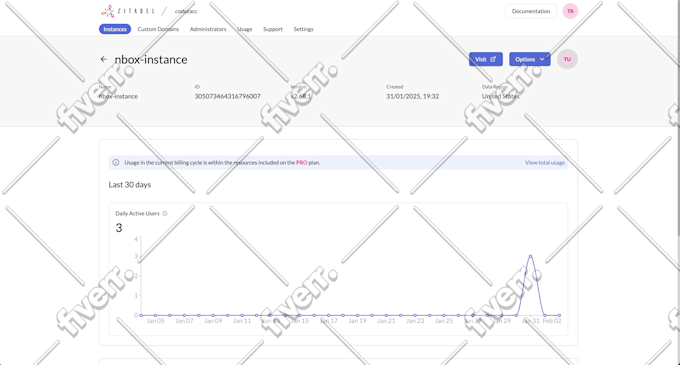Image resolution: width=680 pixels, height=365 pixels.
Task: Click the Jan 19 axis label
Action: (357, 321)
